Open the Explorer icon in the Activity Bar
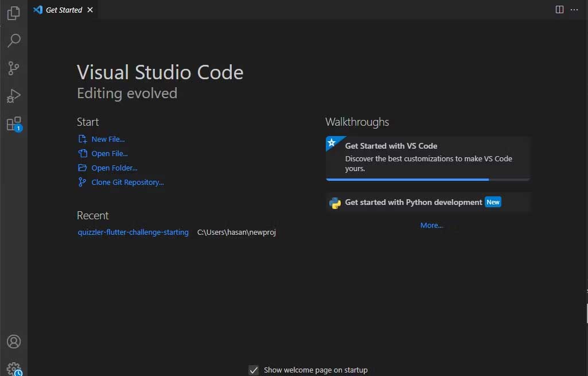Screen dimensions: 588x376 coord(13,13)
